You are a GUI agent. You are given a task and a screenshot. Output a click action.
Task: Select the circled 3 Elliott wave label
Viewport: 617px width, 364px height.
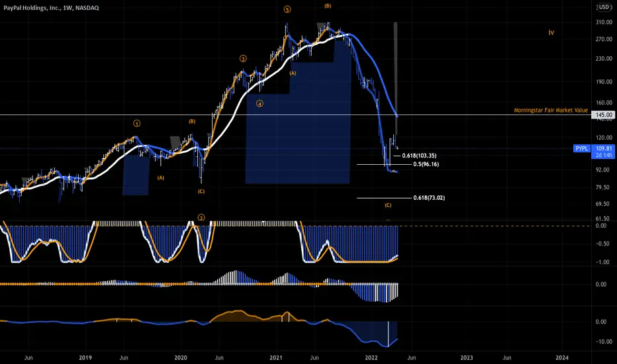click(243, 59)
